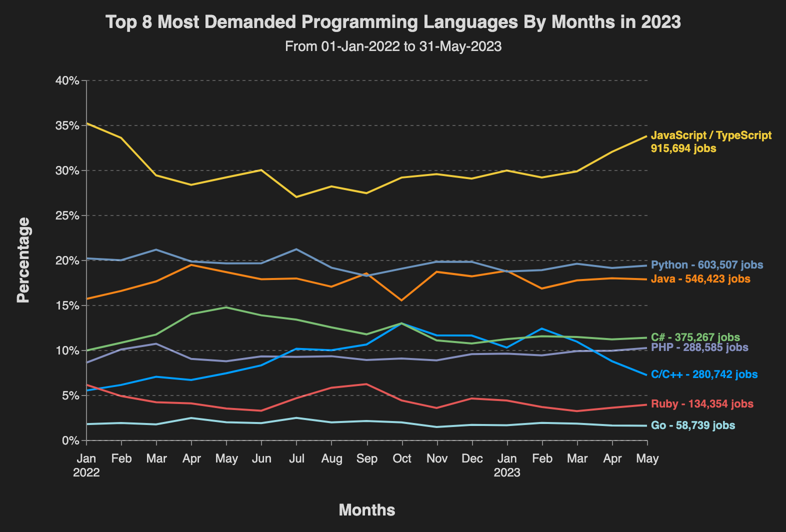Click the '915,694 jobs' value
Viewport: 786px width, 532px height.
[x=683, y=148]
